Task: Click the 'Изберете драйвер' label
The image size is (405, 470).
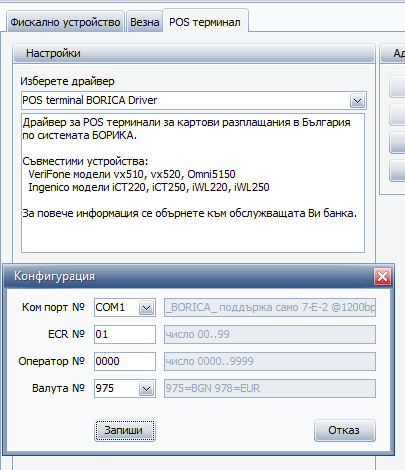Action: [67, 81]
